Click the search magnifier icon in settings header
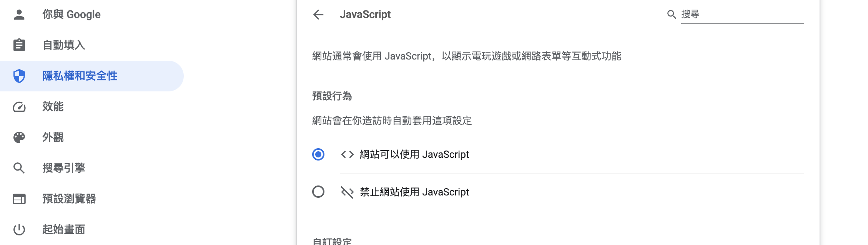Image resolution: width=868 pixels, height=245 pixels. (x=671, y=15)
